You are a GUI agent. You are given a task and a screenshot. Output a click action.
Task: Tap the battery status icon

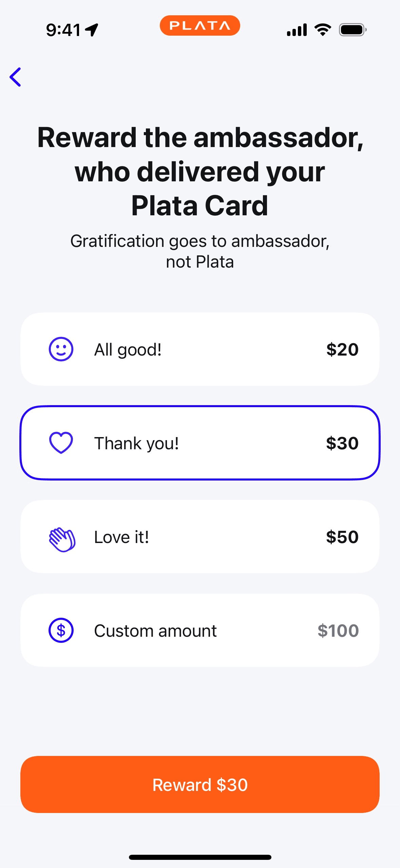click(353, 30)
